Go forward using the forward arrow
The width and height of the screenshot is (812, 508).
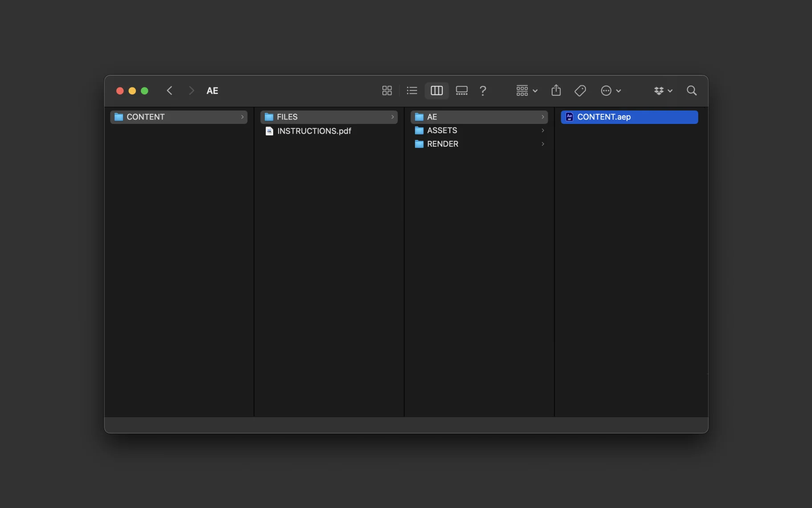(192, 90)
